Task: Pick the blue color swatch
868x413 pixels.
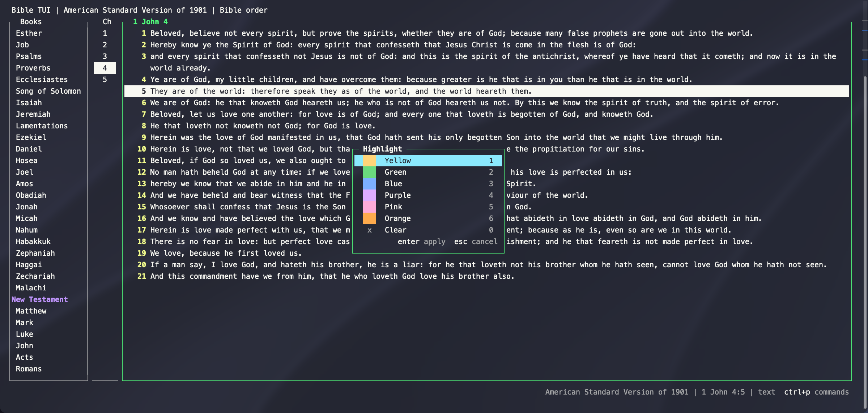Action: coord(369,184)
